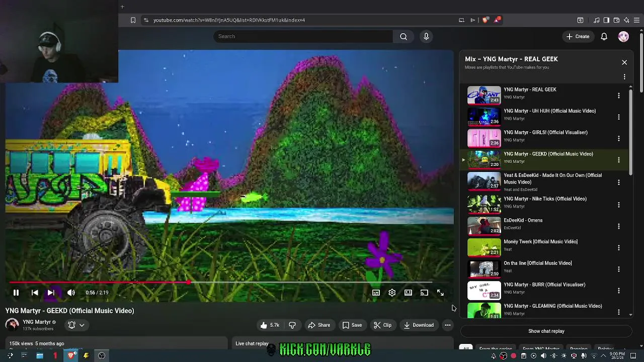Click into the YouTube search box
Screen dimensions: 644x362
click(x=303, y=36)
